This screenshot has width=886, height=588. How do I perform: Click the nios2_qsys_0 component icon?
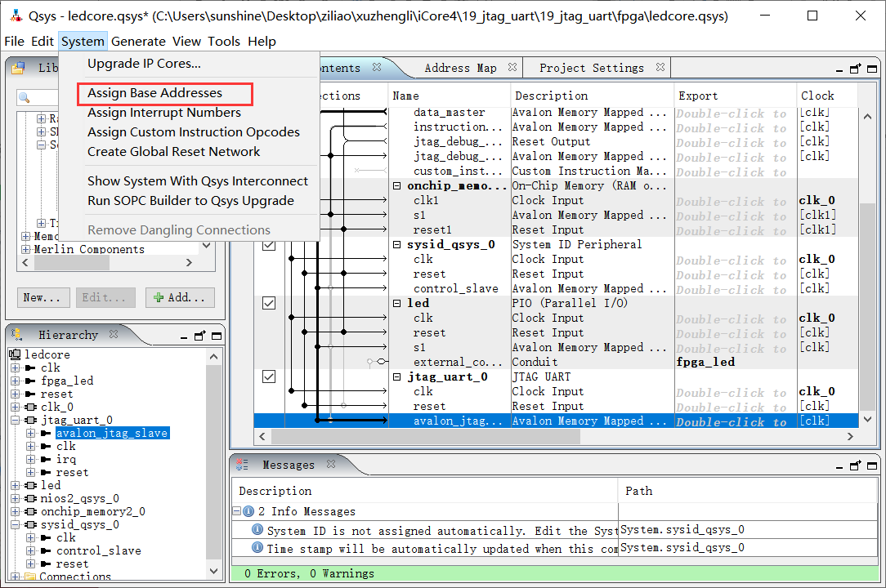coord(30,498)
